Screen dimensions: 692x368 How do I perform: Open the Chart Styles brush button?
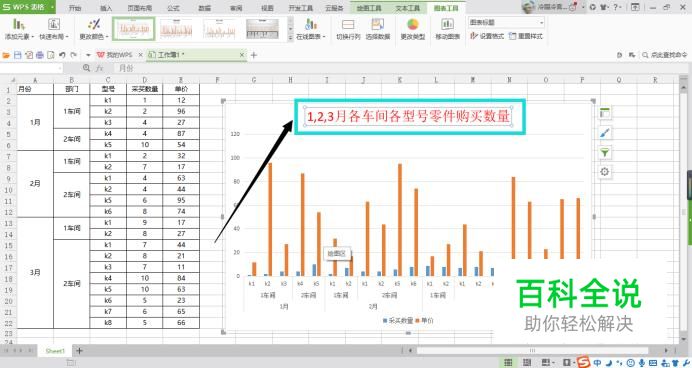[x=605, y=133]
